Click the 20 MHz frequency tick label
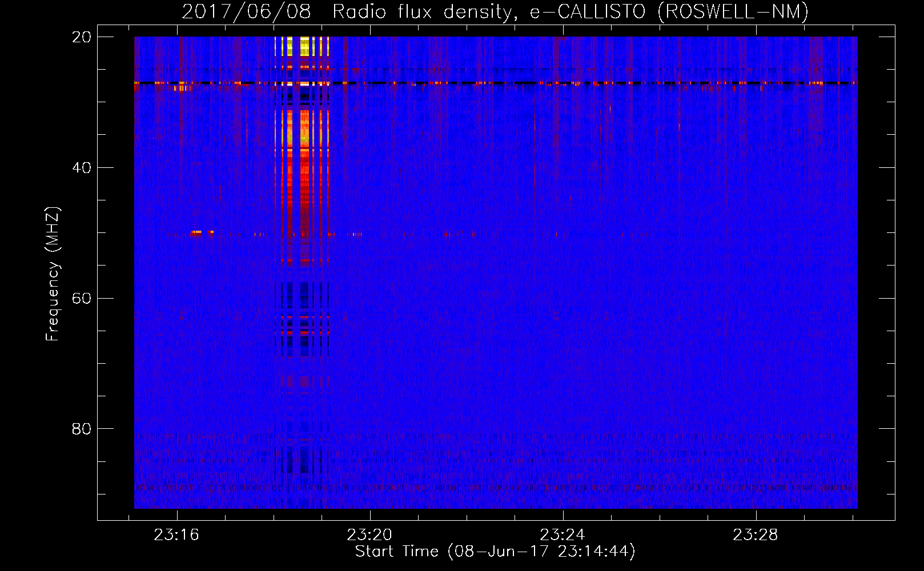The height and width of the screenshot is (571, 924). tap(82, 37)
